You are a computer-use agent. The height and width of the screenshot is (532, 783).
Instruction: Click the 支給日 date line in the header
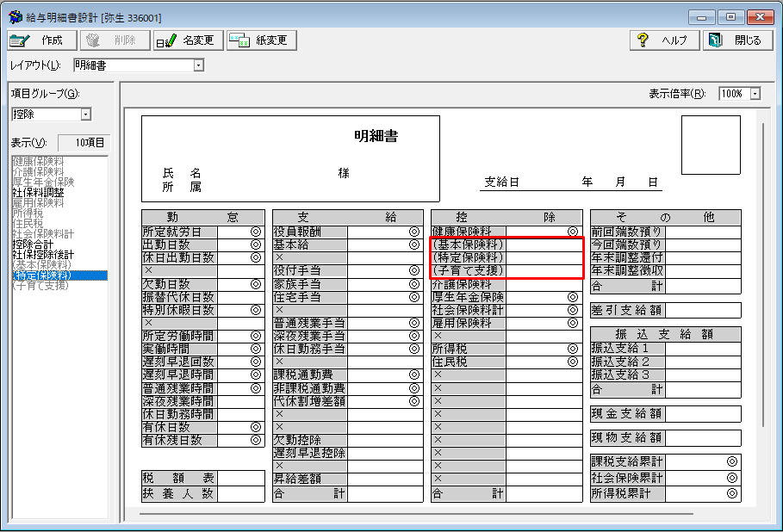570,182
